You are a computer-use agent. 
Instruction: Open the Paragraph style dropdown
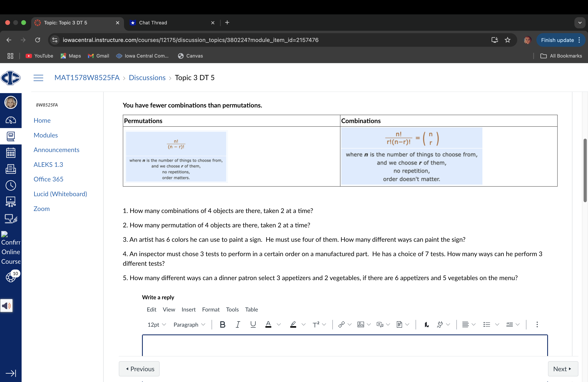coord(189,324)
